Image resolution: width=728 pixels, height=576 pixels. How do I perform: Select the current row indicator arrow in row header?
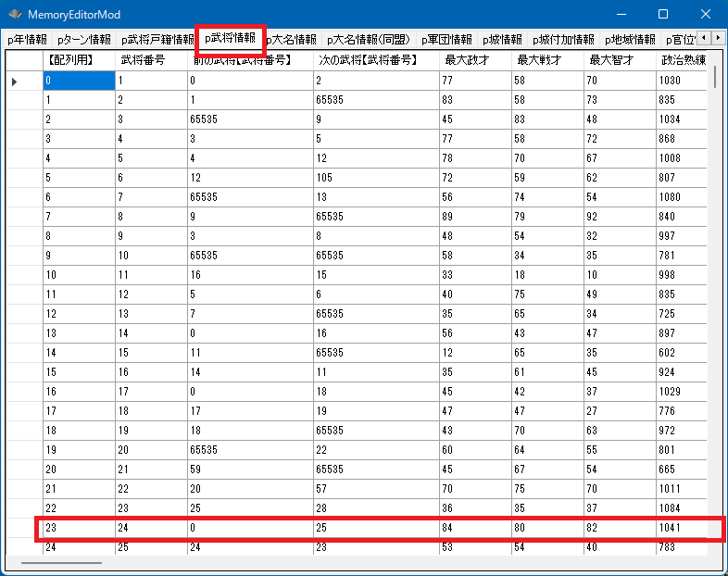coord(15,81)
